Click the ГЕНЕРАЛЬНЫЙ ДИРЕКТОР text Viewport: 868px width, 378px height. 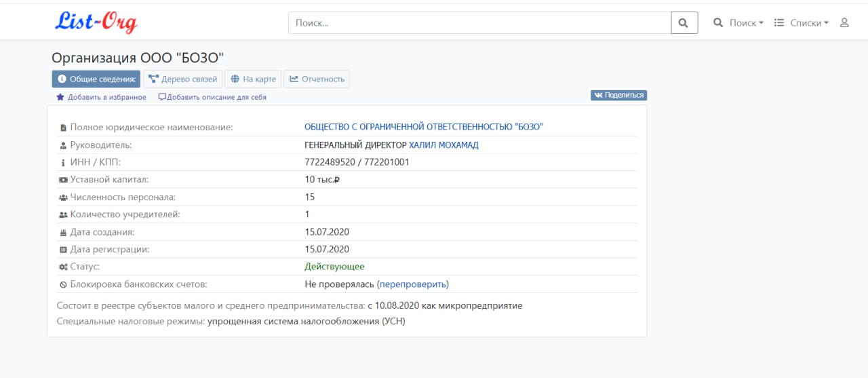[355, 145]
